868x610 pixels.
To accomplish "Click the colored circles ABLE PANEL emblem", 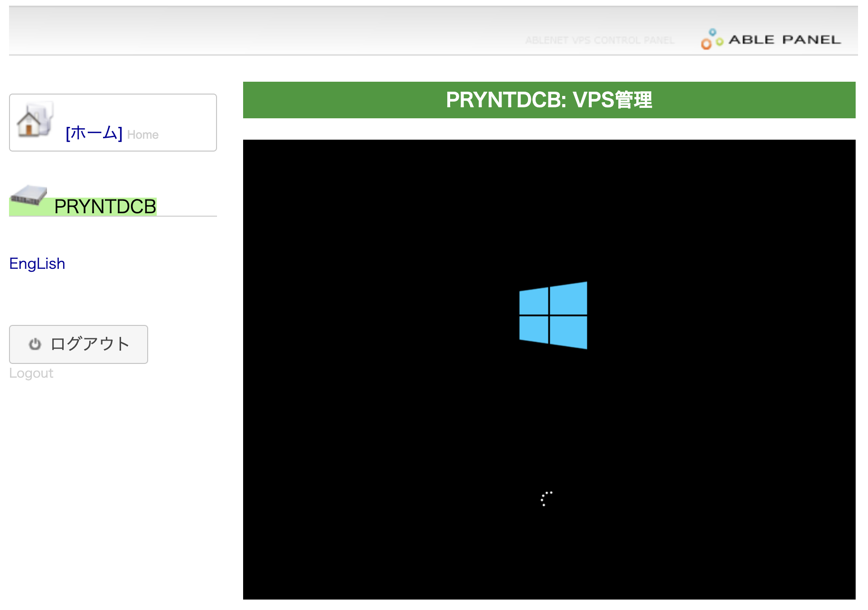I will click(x=711, y=39).
